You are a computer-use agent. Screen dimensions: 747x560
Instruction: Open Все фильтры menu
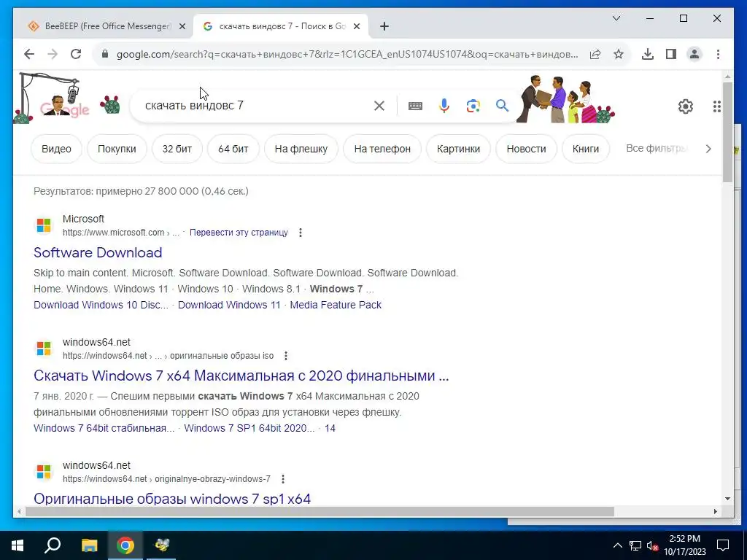coord(657,148)
